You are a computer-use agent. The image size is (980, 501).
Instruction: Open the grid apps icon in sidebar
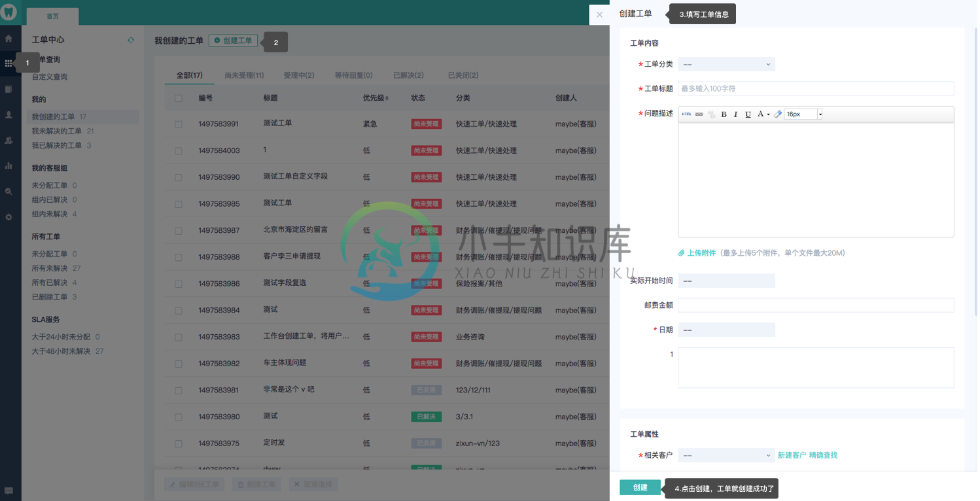[9, 63]
